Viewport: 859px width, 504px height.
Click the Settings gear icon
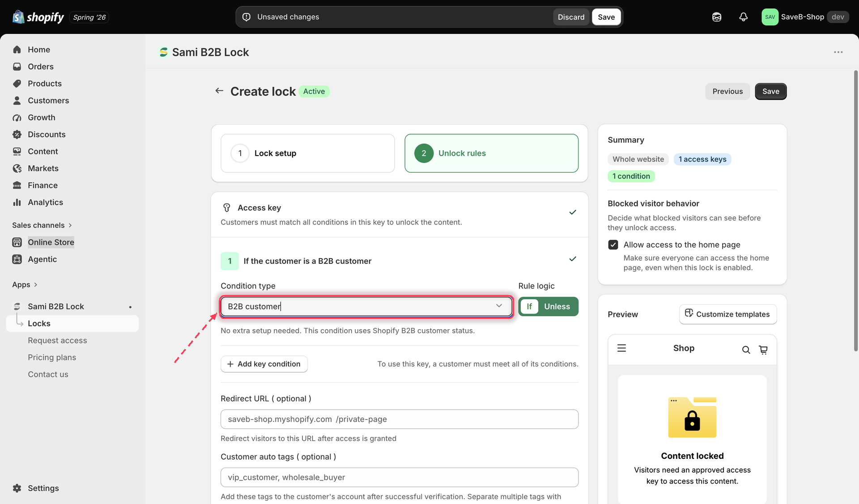pyautogui.click(x=17, y=488)
